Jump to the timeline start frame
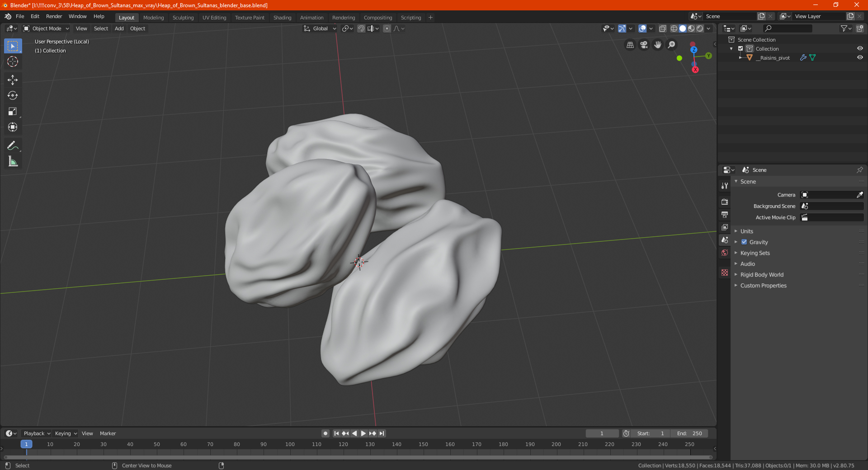 [x=336, y=433]
